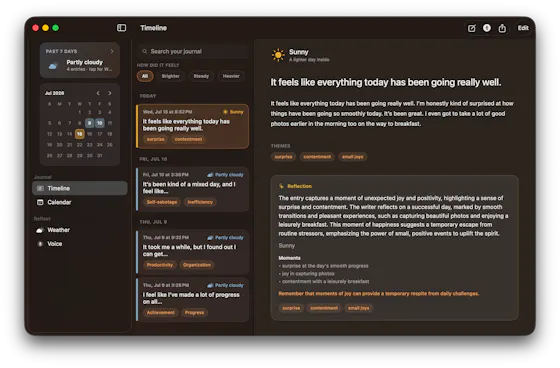Image resolution: width=560 pixels, height=368 pixels.
Task: Click the Progress tag
Action: (x=194, y=313)
